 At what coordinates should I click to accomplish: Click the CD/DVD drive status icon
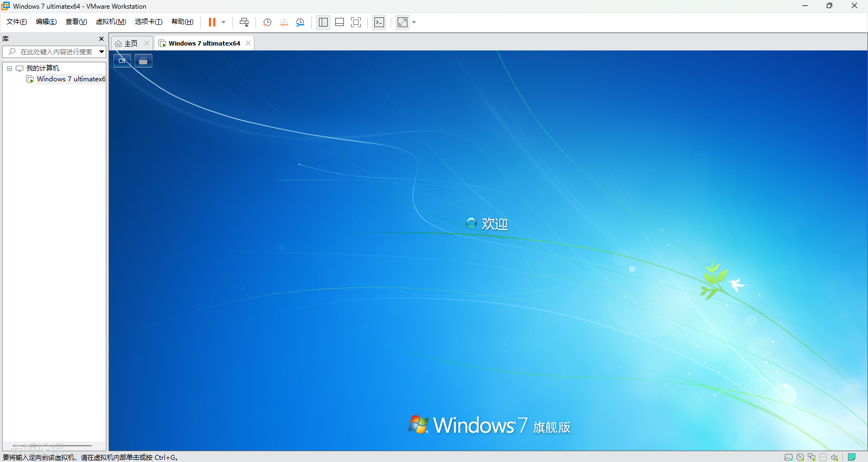click(800, 457)
